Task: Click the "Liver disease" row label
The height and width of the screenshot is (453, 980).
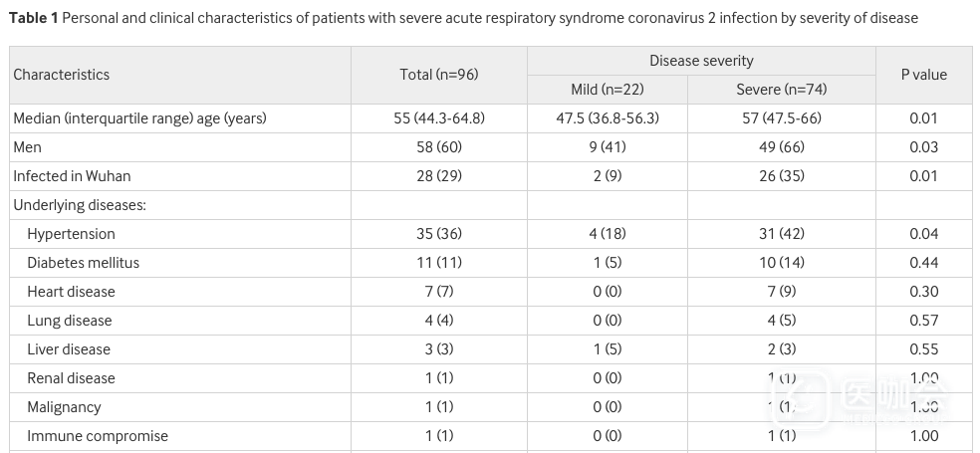Action: coord(69,349)
